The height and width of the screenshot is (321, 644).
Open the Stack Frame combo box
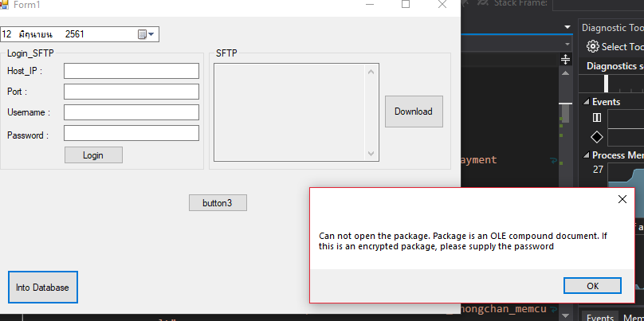point(599,4)
